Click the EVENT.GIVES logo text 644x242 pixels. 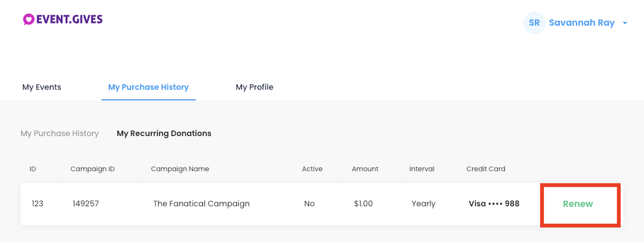tap(69, 19)
